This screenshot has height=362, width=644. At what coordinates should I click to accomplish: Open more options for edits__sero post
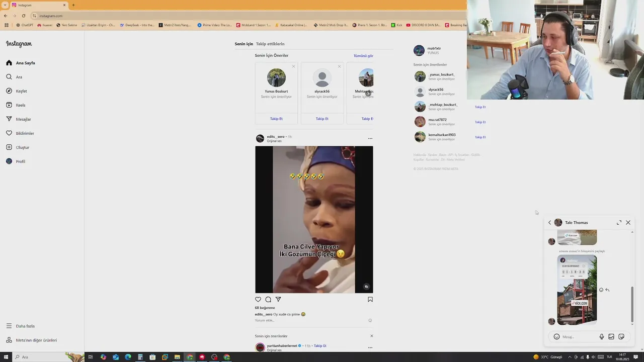pos(370,138)
